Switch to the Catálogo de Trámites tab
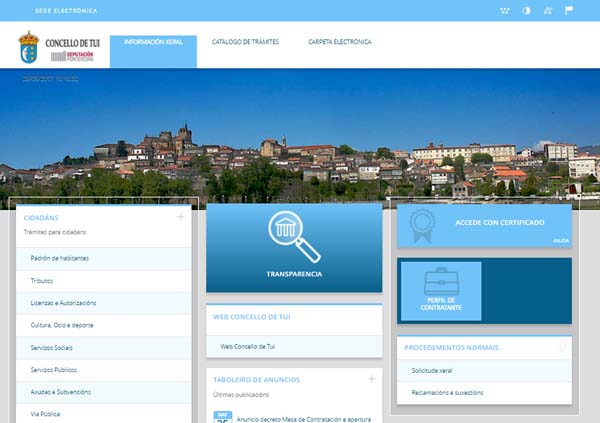600x423 pixels. pyautogui.click(x=245, y=42)
